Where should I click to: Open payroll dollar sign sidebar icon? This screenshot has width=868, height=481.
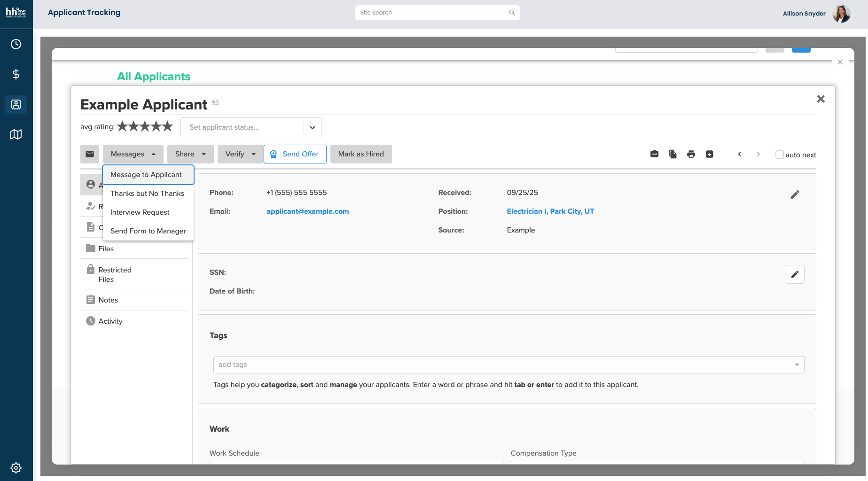(x=16, y=74)
